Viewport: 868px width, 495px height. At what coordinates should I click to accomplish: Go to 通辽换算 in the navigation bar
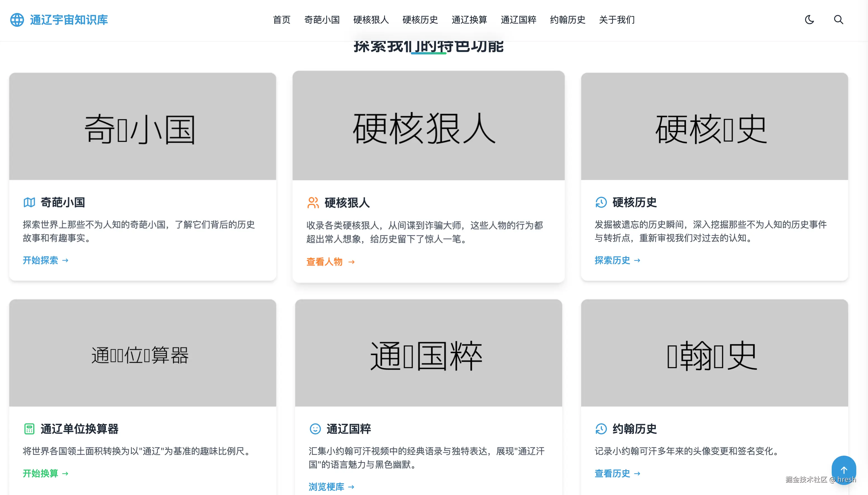(x=469, y=20)
